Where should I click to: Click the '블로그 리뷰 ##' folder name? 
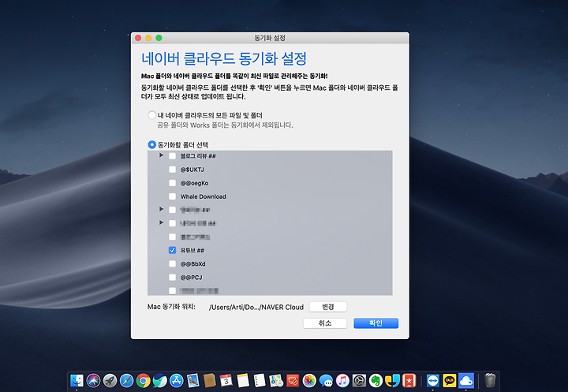[x=198, y=156]
